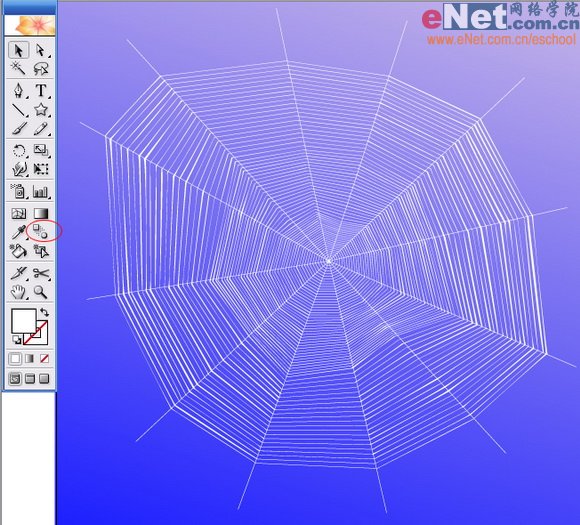Apply solid Color mode button
This screenshot has height=525, width=580.
(15, 359)
